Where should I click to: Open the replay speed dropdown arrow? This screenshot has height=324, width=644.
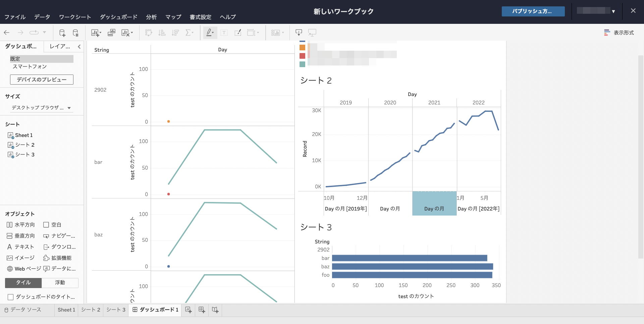pyautogui.click(x=44, y=33)
